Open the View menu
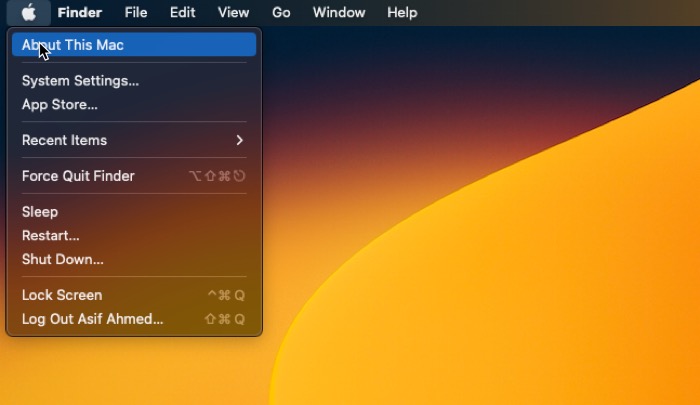This screenshot has height=405, width=700. point(233,13)
